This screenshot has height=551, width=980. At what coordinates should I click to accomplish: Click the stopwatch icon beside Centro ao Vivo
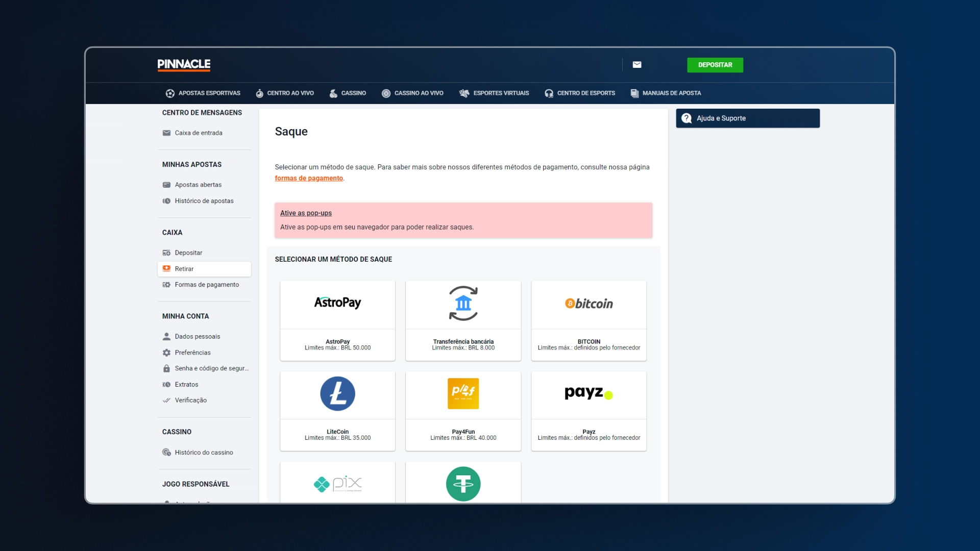click(x=259, y=93)
